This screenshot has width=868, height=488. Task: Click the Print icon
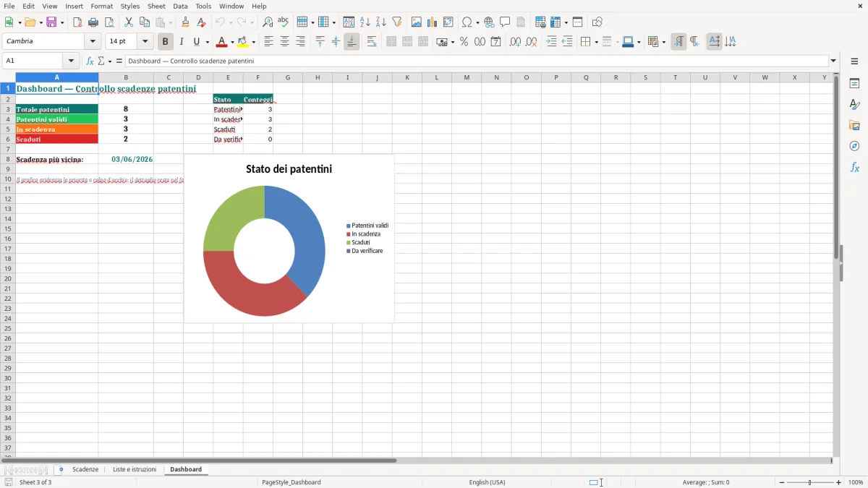pyautogui.click(x=93, y=22)
